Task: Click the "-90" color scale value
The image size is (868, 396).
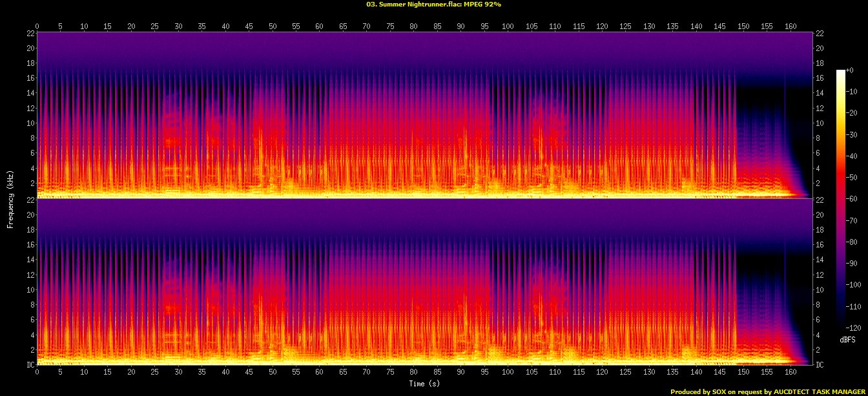Action: [x=851, y=263]
